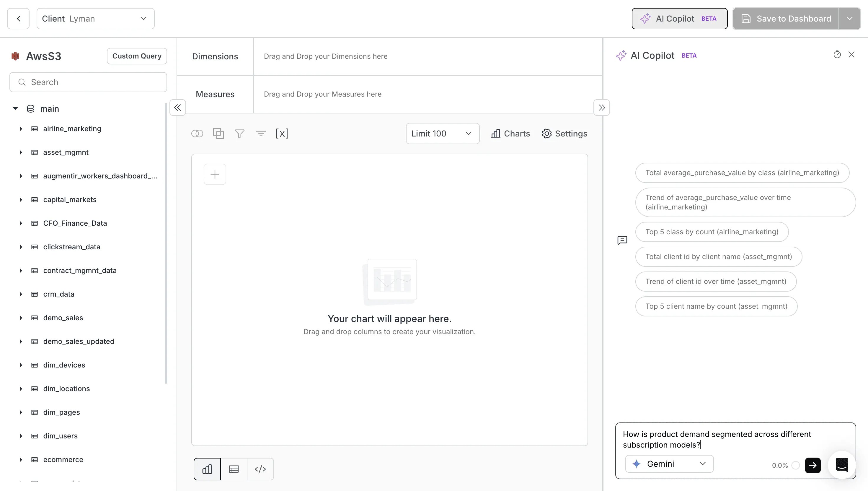Click the Custom Query button
Screen dimensions: 868x491
(137, 56)
